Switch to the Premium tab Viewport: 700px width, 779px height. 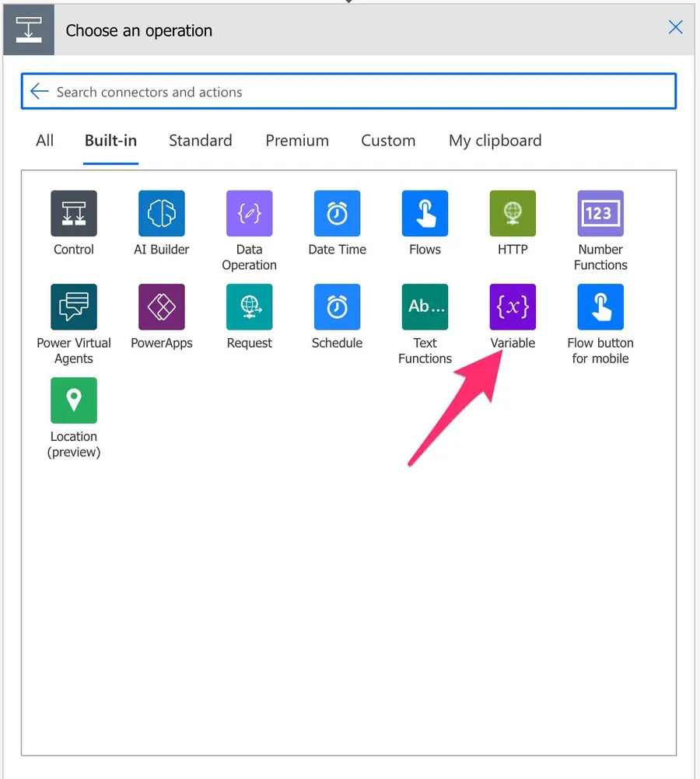297,141
